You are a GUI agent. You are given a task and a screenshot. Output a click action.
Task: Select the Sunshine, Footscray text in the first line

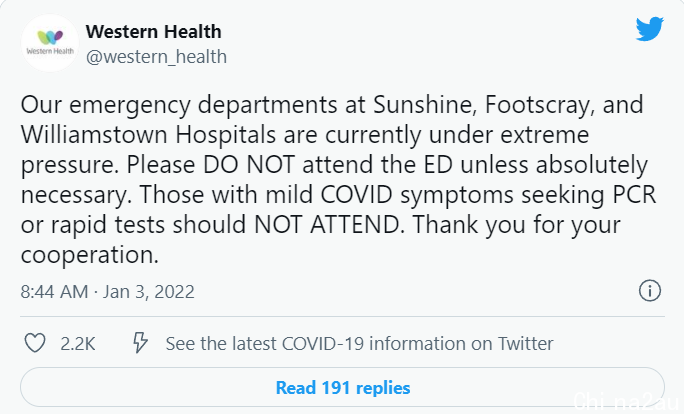coord(483,105)
